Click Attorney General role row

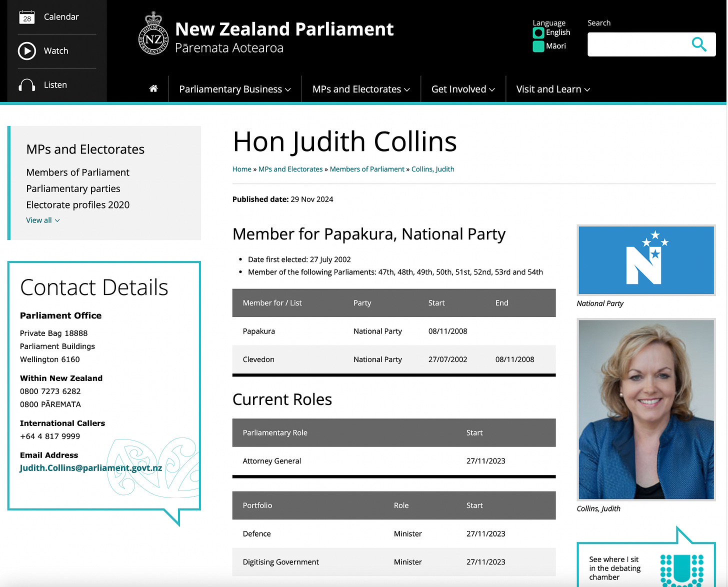tap(394, 461)
